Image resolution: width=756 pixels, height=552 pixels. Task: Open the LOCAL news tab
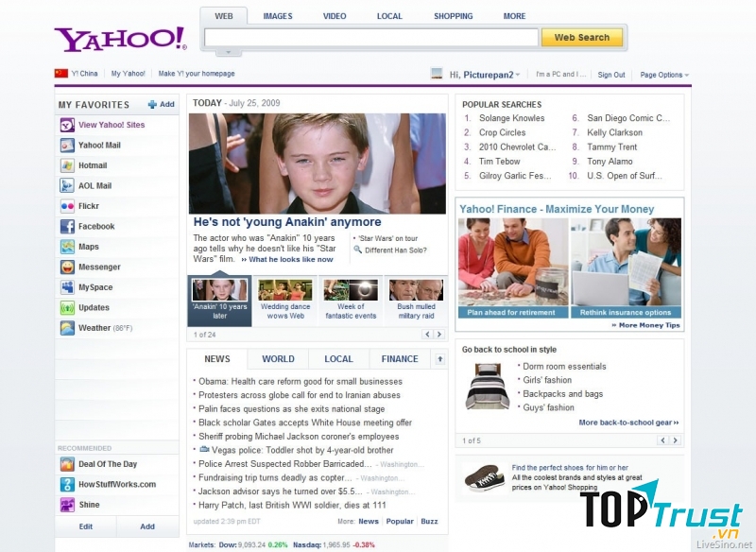click(338, 359)
